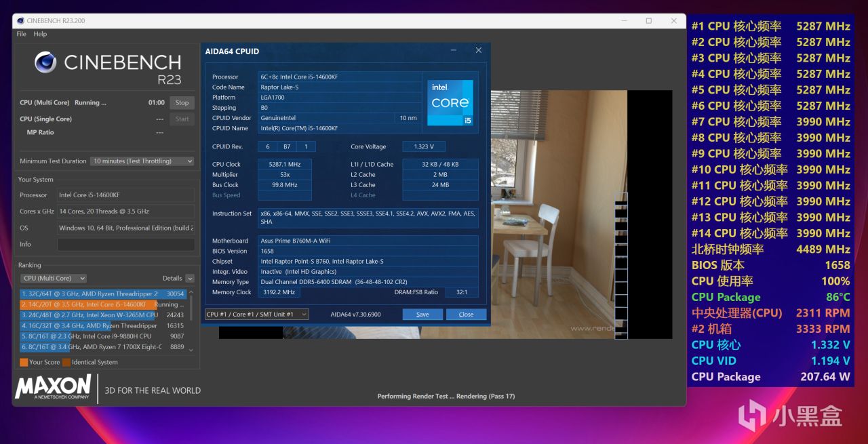868x444 pixels.
Task: Save the AIDA64 CPUID report
Action: pos(422,315)
